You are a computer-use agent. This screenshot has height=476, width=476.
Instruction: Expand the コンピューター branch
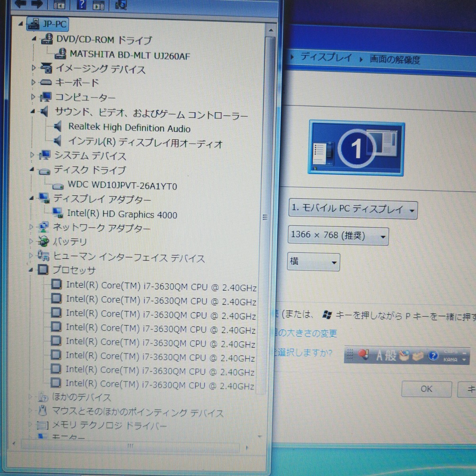(33, 97)
